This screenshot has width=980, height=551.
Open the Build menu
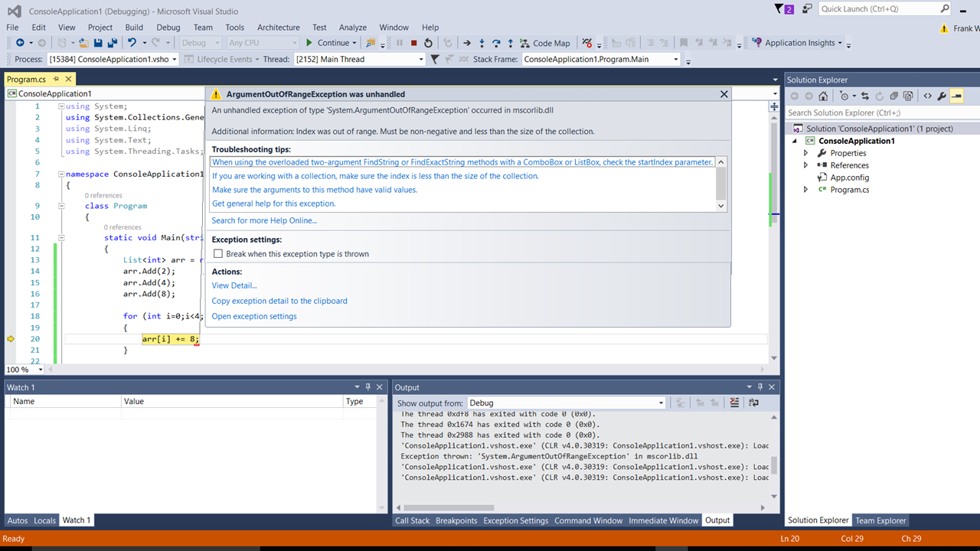134,27
